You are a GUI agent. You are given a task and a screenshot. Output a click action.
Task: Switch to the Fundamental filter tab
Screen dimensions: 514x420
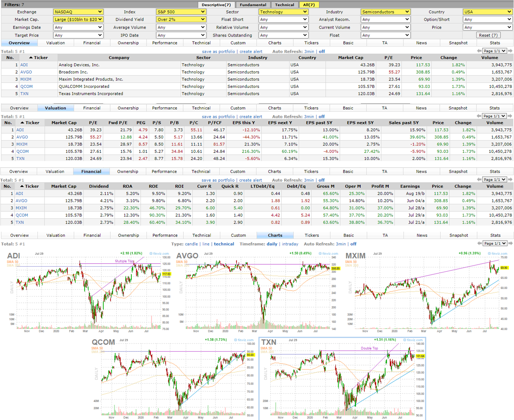(x=253, y=5)
